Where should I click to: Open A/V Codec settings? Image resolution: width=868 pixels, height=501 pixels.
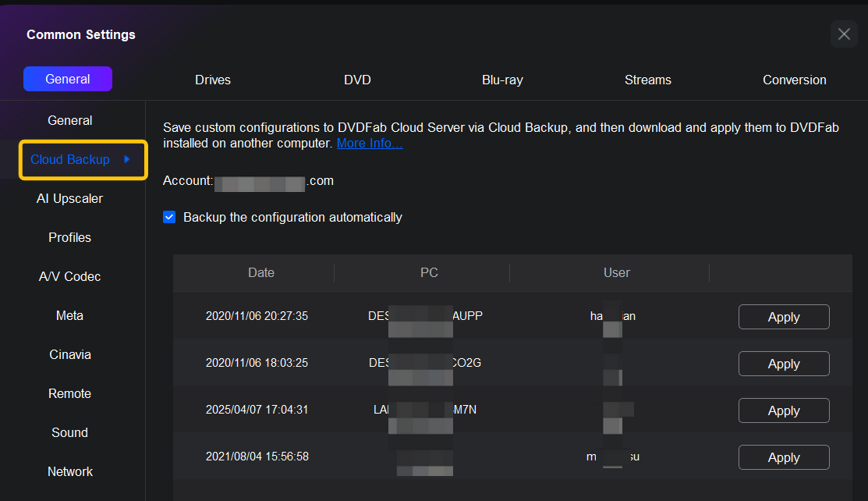tap(70, 276)
